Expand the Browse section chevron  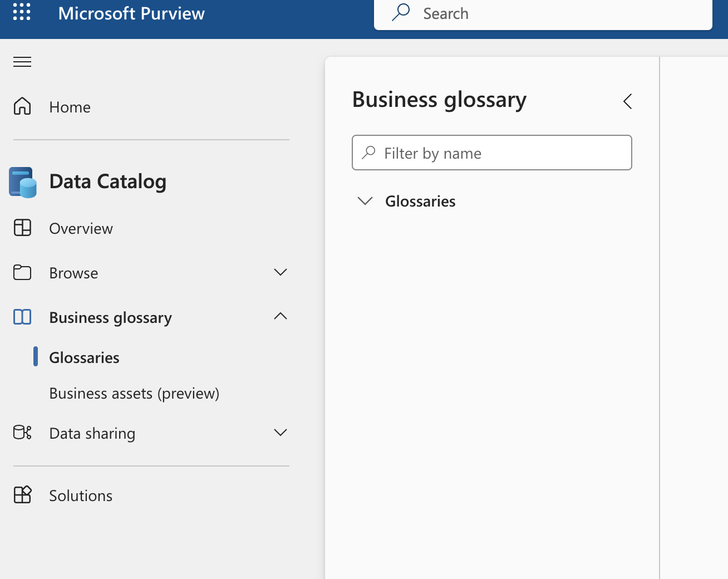281,272
